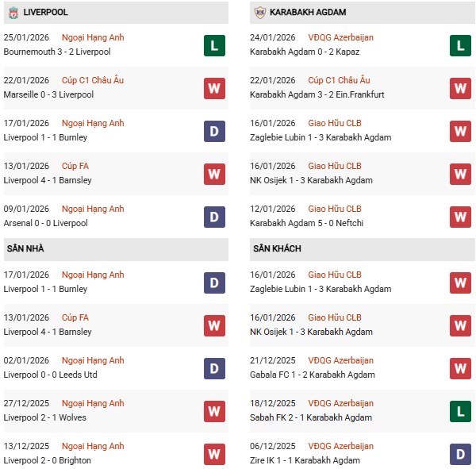
Task: Click the W badge for Marseille 0-3 Liverpool
Action: [x=214, y=88]
